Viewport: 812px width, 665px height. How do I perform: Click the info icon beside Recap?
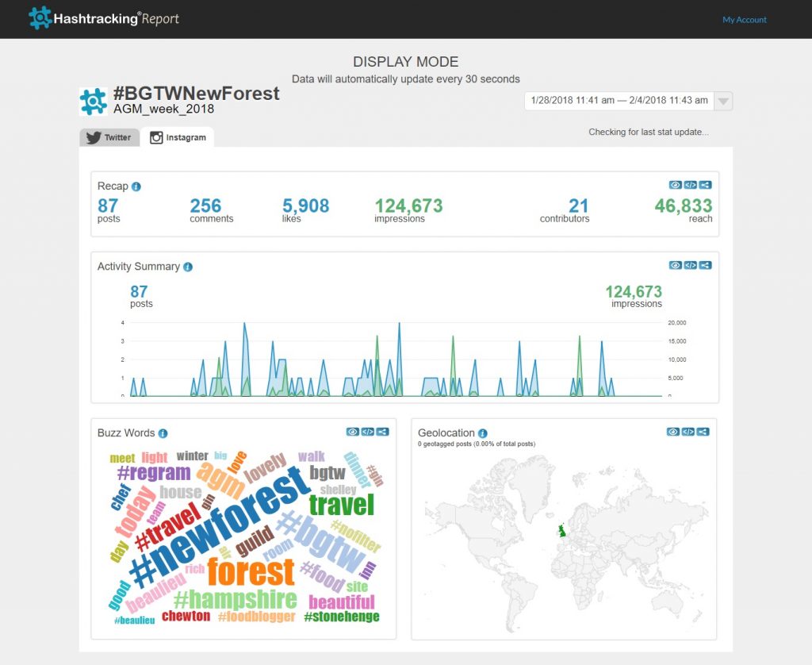(x=136, y=186)
